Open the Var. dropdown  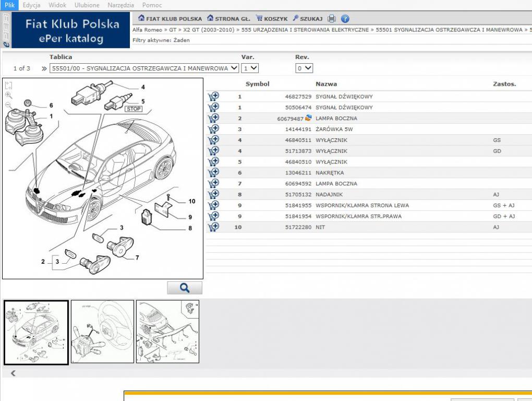pyautogui.click(x=250, y=68)
